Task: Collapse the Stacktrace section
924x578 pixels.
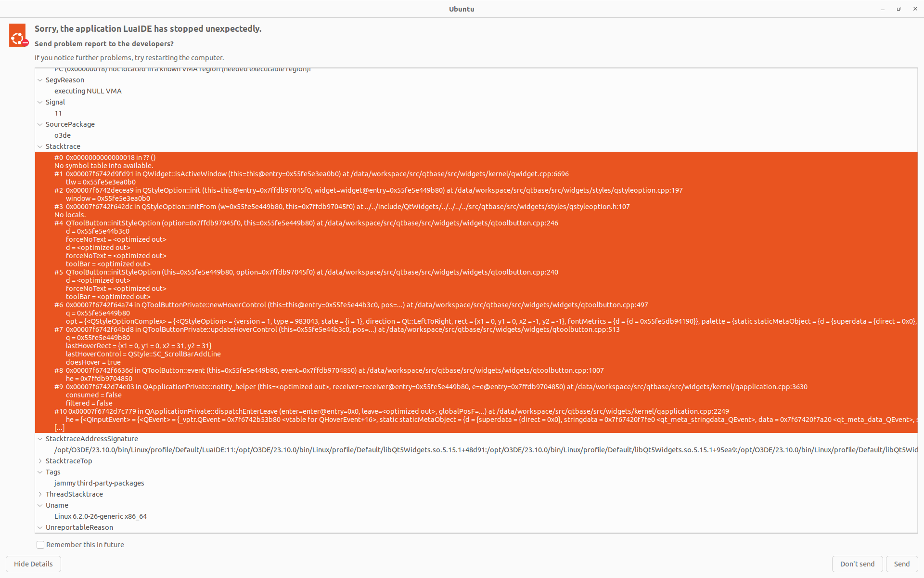Action: tap(40, 146)
